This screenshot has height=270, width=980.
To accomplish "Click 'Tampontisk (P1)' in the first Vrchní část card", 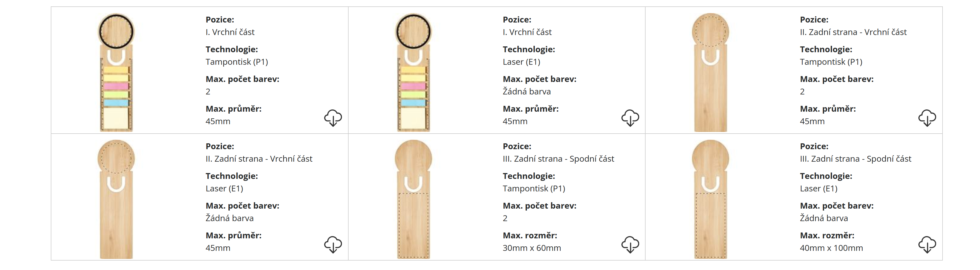I will [x=237, y=62].
